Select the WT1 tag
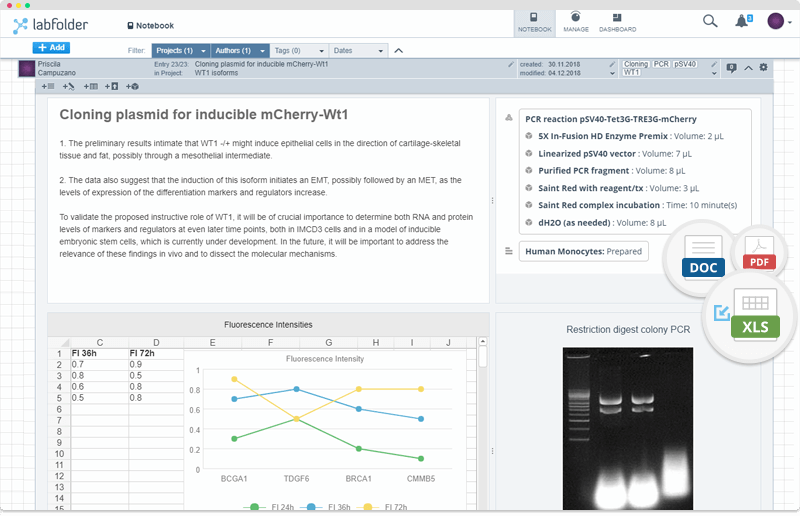 click(x=632, y=72)
